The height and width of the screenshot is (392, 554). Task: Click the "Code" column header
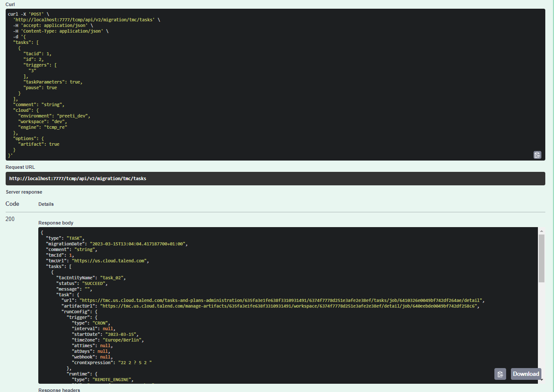pyautogui.click(x=12, y=204)
